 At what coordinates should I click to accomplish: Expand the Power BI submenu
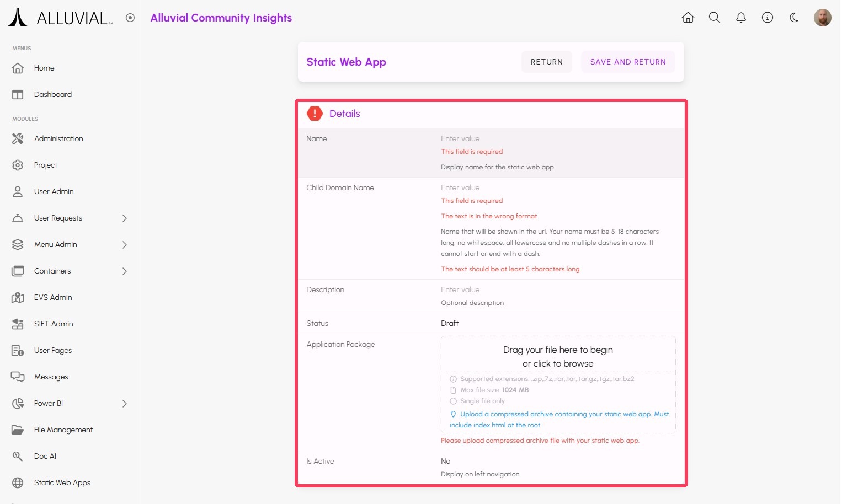[124, 404]
